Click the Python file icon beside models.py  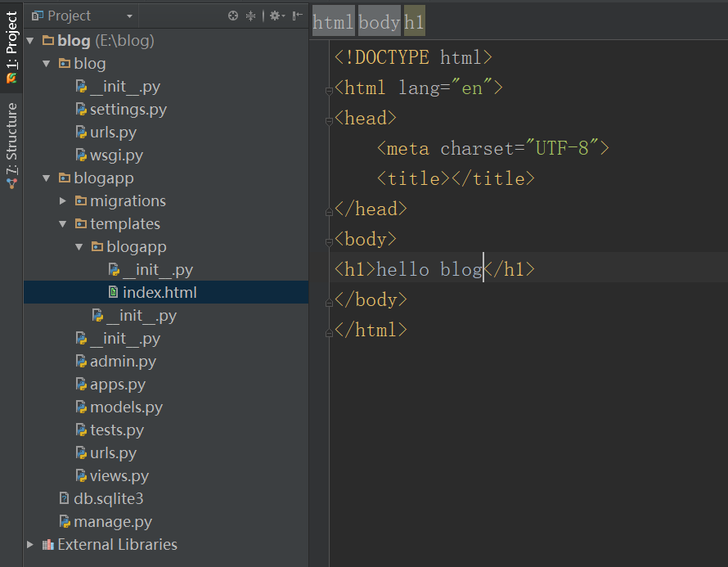pyautogui.click(x=81, y=407)
